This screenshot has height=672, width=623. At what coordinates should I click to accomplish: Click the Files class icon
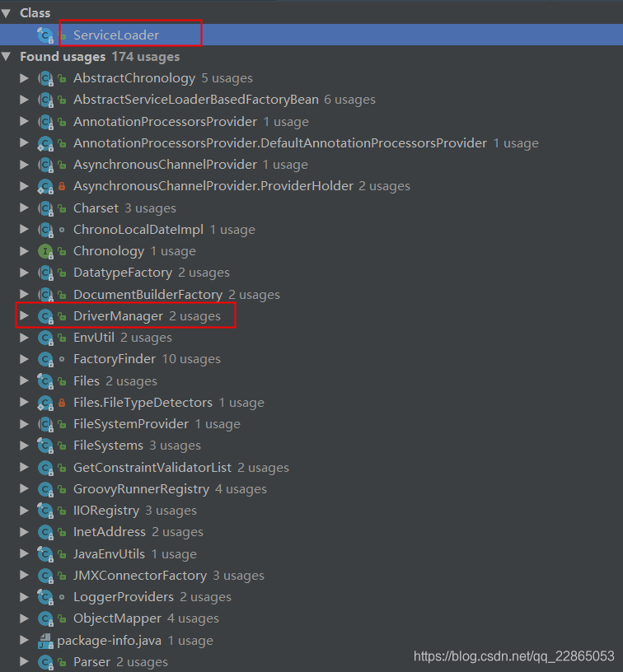pyautogui.click(x=45, y=381)
